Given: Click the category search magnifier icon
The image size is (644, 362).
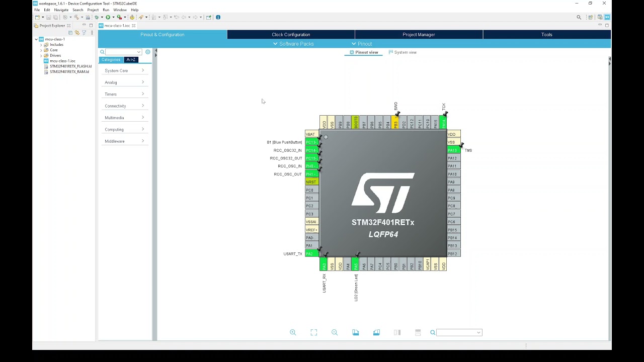Looking at the screenshot, I should point(102,52).
